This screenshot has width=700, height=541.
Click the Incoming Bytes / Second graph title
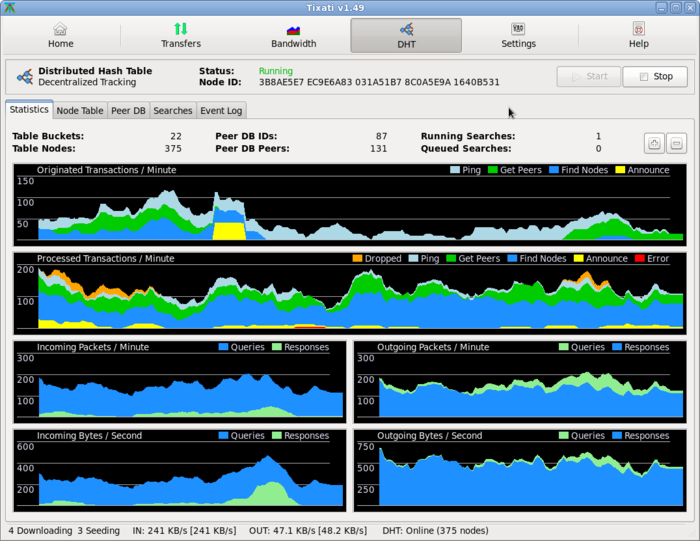(89, 436)
